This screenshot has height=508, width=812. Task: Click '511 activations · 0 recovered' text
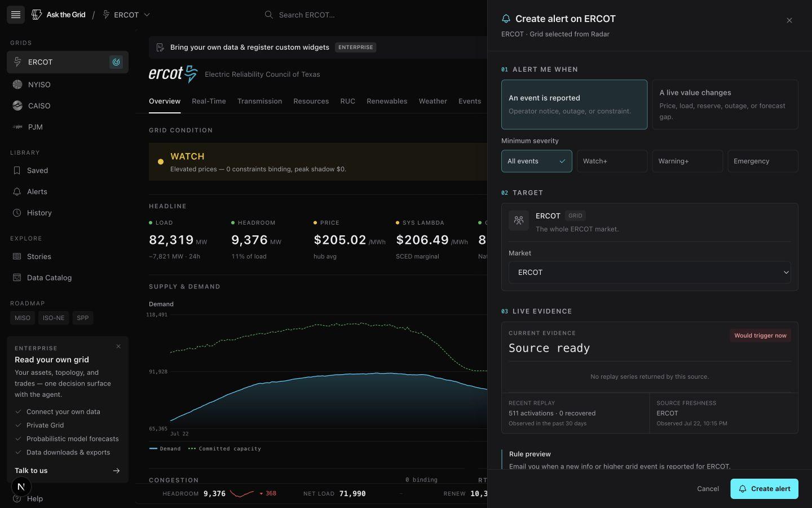click(x=552, y=413)
